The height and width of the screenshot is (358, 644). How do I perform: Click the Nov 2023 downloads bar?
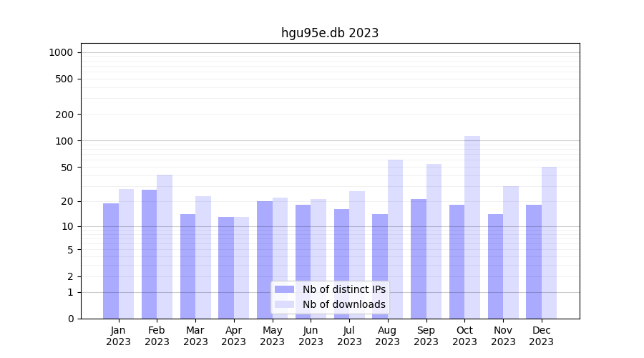(x=511, y=252)
